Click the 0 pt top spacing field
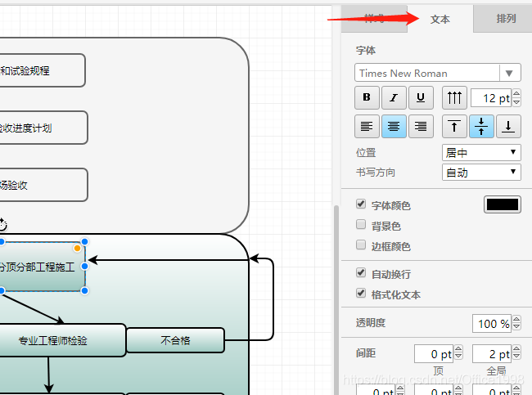Image resolution: width=532 pixels, height=395 pixels. coord(434,353)
